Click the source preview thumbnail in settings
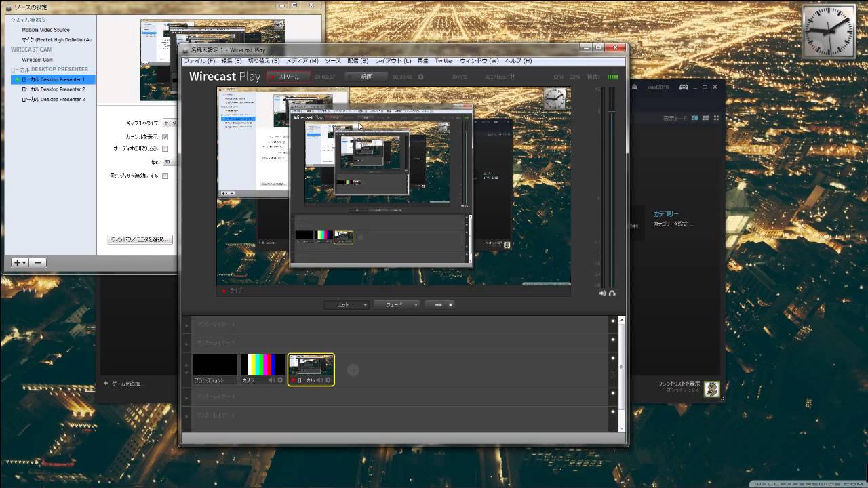 click(x=159, y=60)
